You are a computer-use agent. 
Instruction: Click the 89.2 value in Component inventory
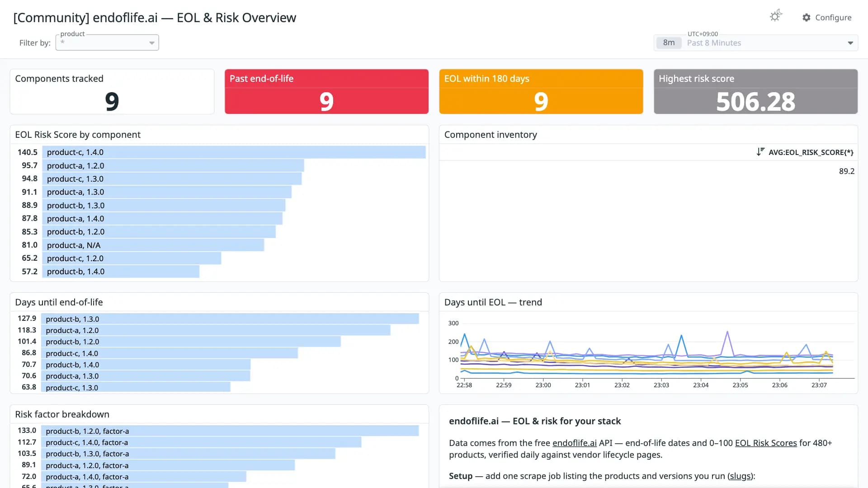[x=846, y=171]
